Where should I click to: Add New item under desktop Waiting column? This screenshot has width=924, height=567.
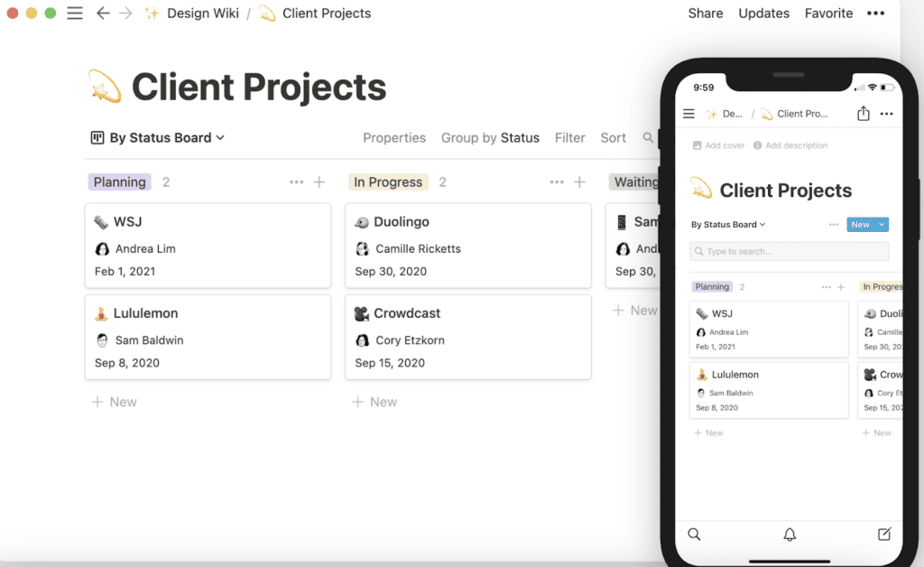634,311
